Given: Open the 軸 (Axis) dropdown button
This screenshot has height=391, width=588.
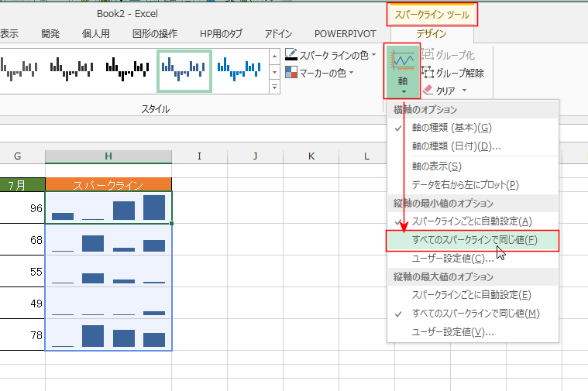Looking at the screenshot, I should [402, 70].
